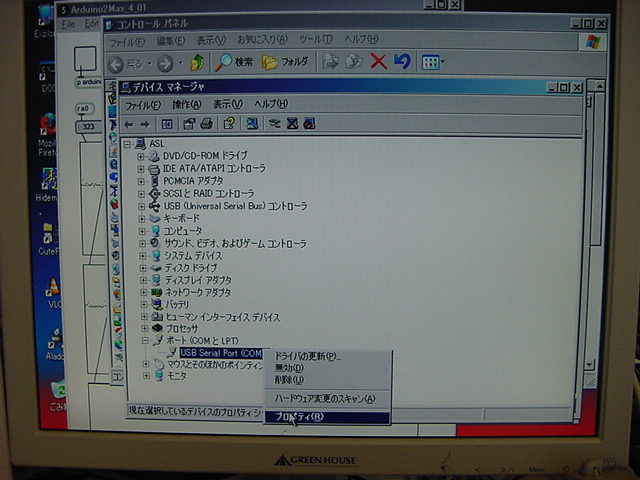Click the forward arrow in Device Manager toolbar
640x480 pixels.
145,124
